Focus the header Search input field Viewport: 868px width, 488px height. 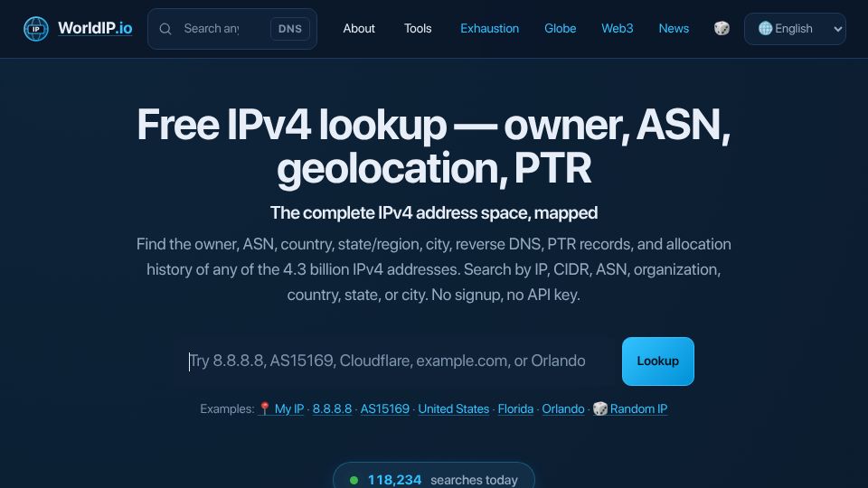[212, 29]
